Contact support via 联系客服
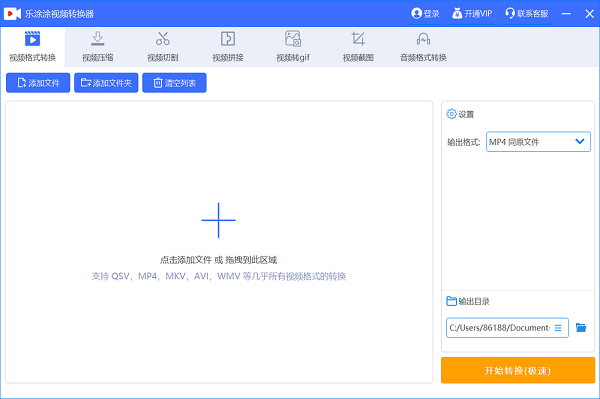This screenshot has width=600, height=399. click(527, 14)
